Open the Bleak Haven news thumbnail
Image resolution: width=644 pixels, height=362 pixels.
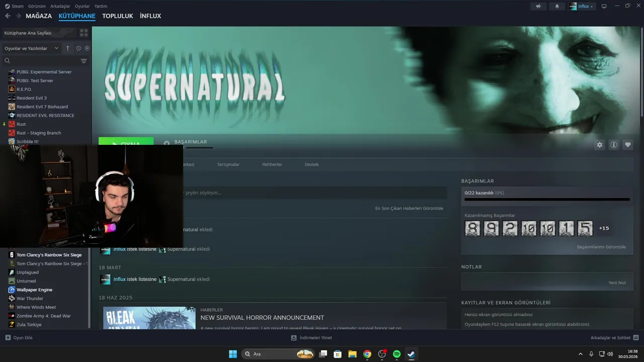point(149,318)
